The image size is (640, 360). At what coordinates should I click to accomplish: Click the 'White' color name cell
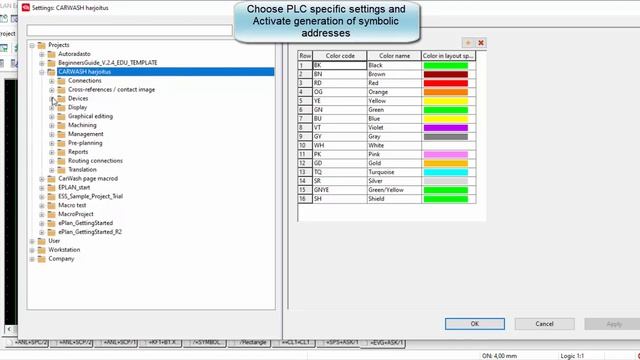tap(394, 145)
